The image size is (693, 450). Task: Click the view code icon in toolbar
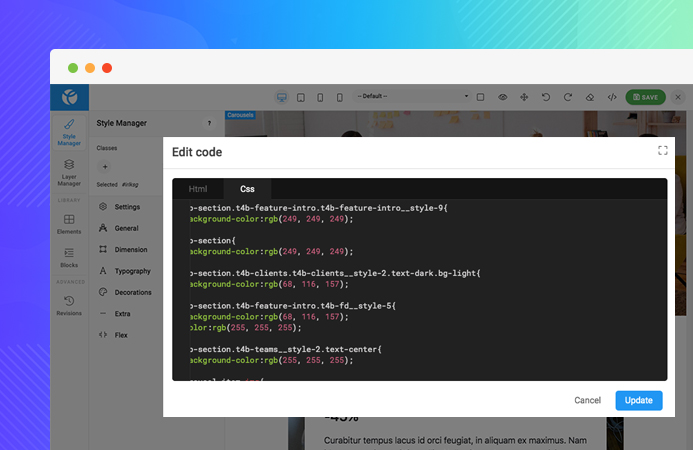click(612, 97)
